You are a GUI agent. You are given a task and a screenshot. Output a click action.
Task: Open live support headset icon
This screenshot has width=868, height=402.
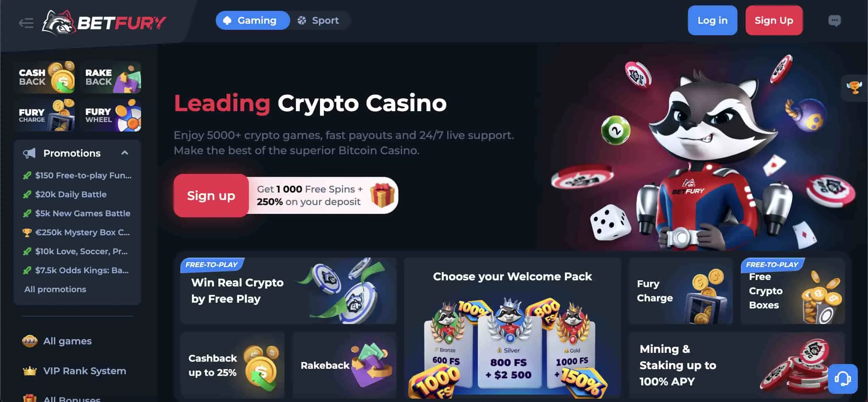pyautogui.click(x=843, y=379)
